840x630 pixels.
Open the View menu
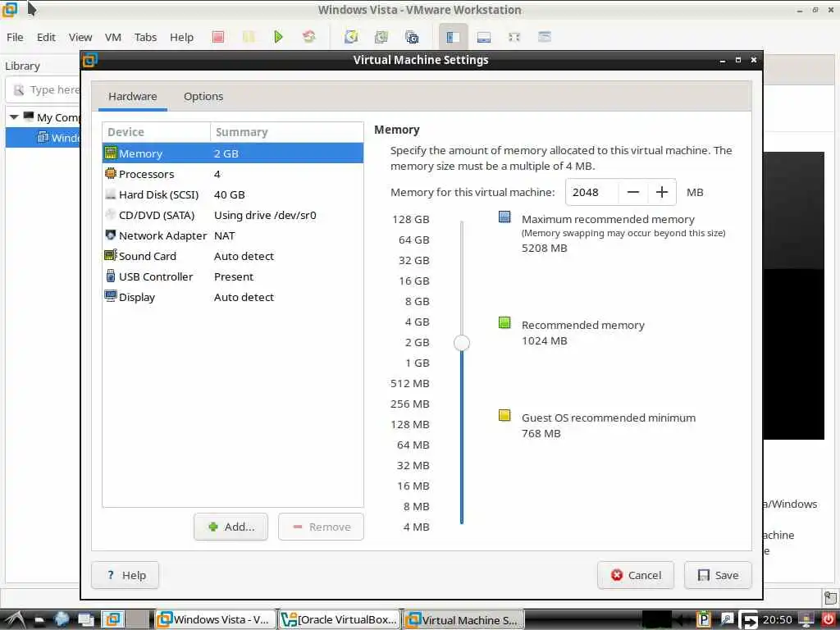(80, 37)
